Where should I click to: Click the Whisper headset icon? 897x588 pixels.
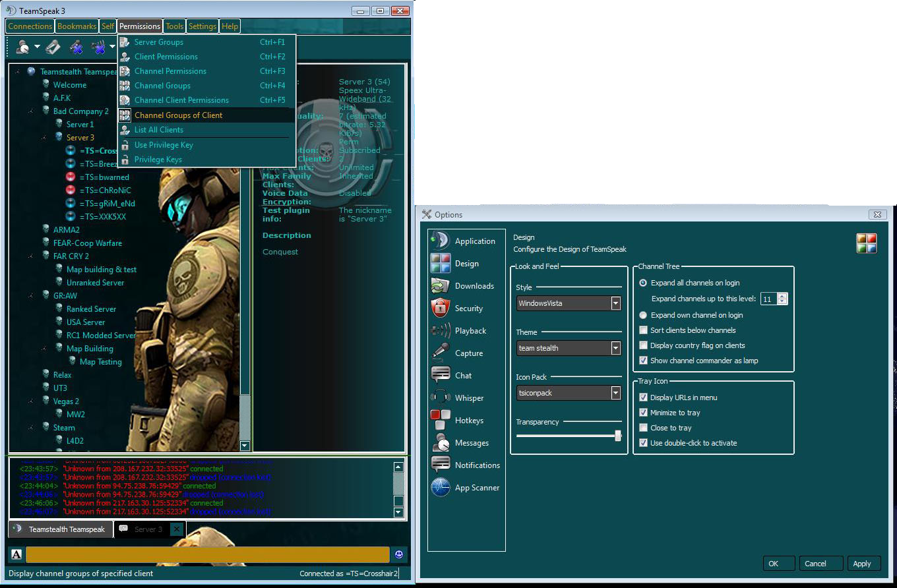pos(440,398)
